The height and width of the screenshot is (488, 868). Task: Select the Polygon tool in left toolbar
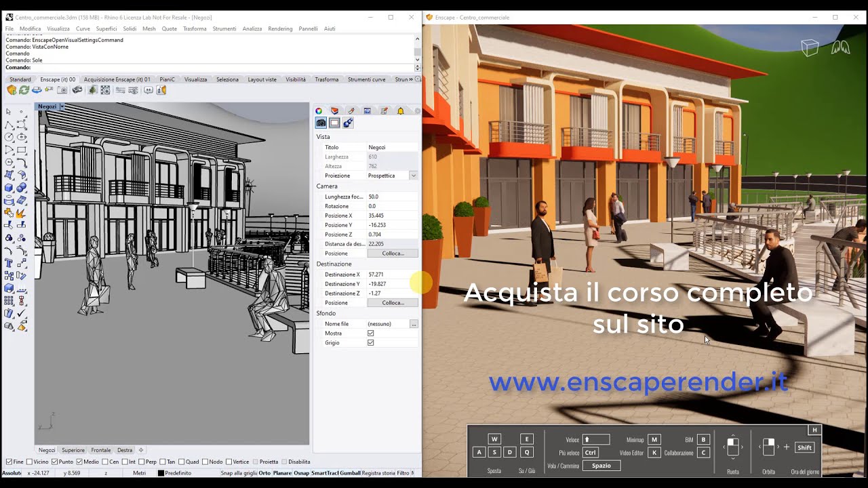click(x=9, y=163)
